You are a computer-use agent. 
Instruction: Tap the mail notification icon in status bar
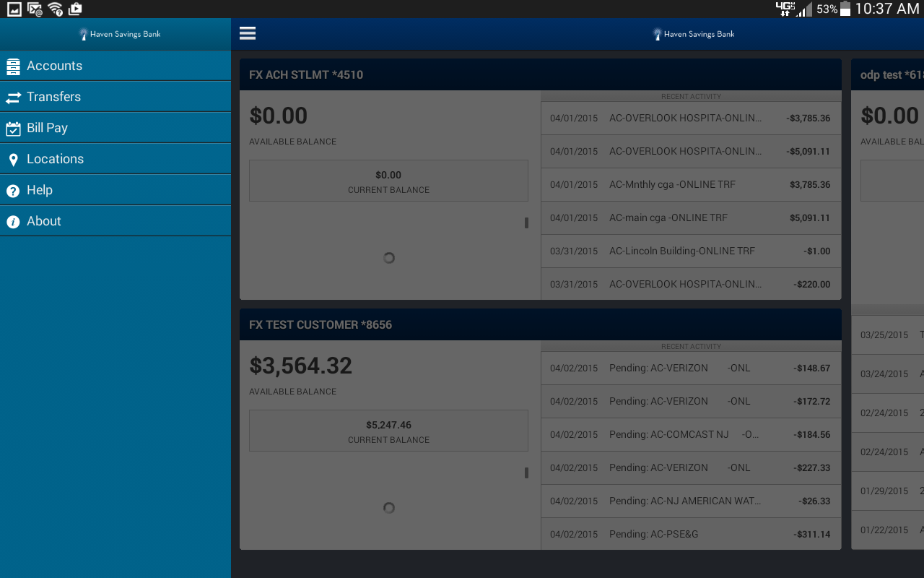coord(35,9)
